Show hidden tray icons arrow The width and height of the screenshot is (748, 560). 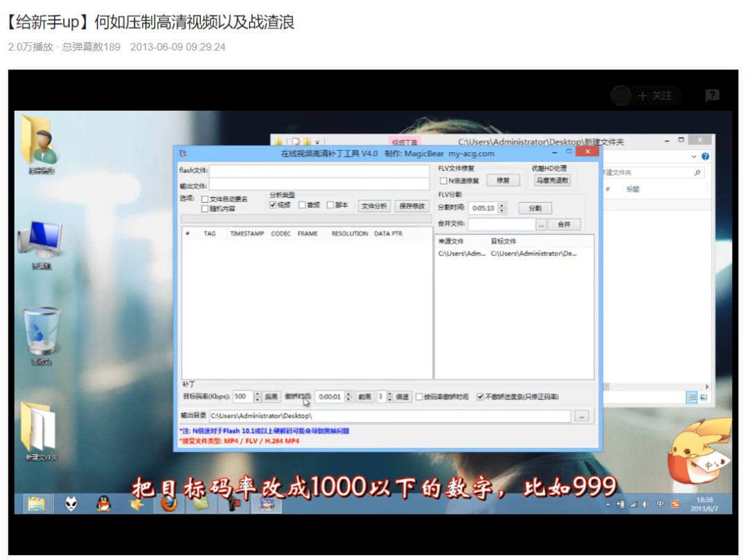(608, 504)
